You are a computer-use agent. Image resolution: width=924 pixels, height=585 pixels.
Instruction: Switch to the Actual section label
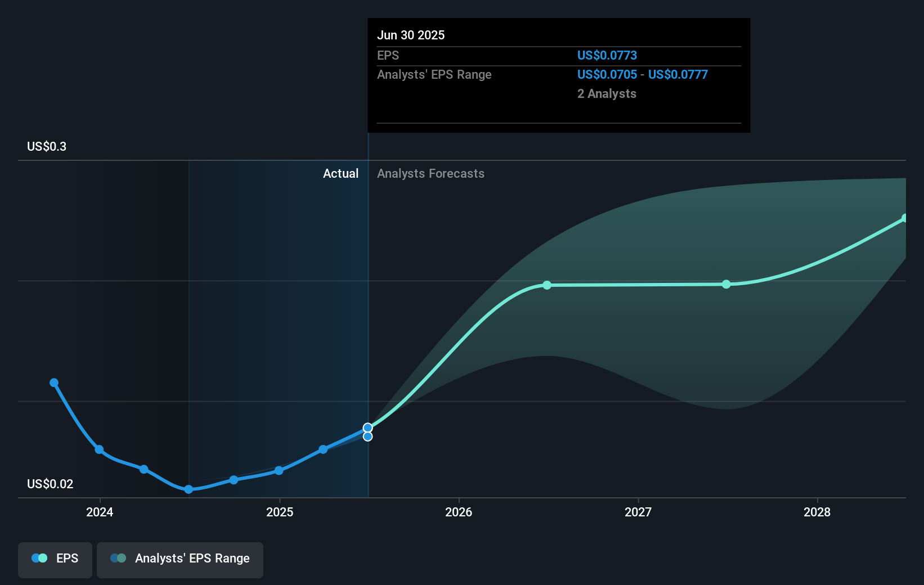pos(341,173)
